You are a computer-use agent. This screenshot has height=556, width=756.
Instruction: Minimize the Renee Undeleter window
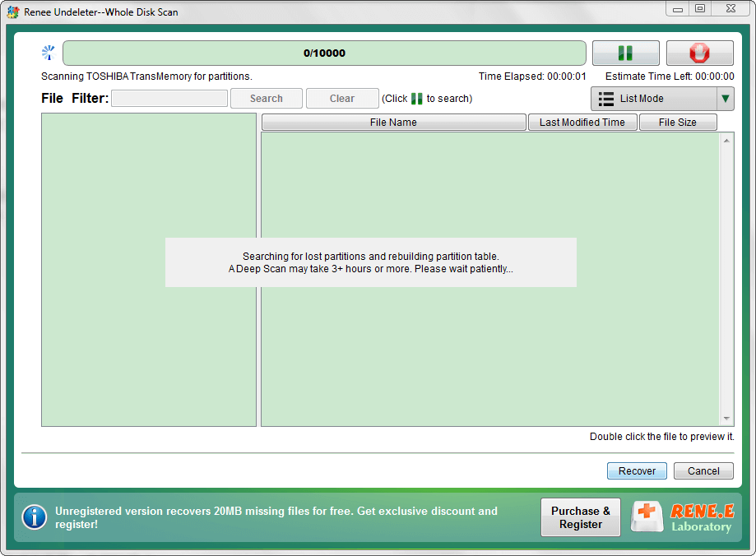click(x=678, y=9)
